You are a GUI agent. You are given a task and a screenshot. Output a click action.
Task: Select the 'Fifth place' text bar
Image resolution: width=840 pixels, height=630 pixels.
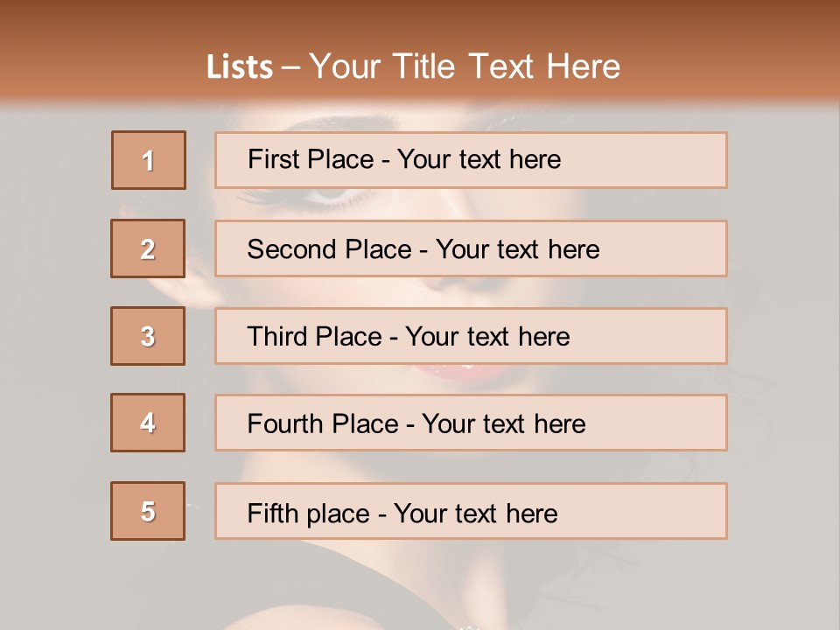point(471,511)
